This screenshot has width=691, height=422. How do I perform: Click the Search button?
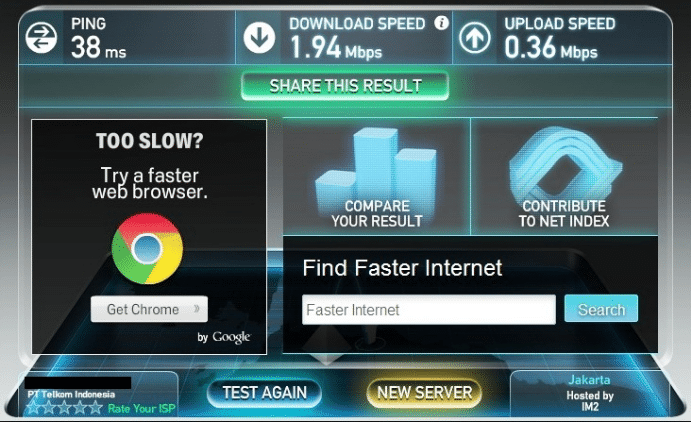pos(601,310)
